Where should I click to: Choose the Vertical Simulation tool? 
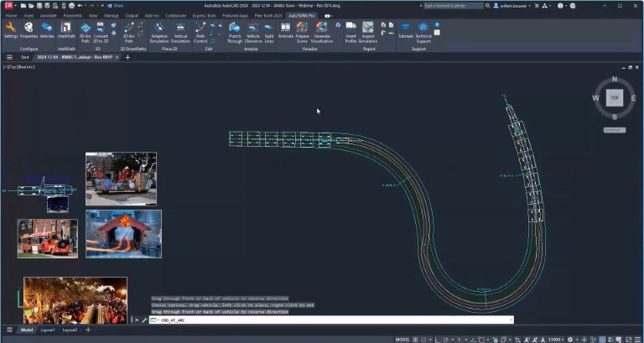coord(180,29)
